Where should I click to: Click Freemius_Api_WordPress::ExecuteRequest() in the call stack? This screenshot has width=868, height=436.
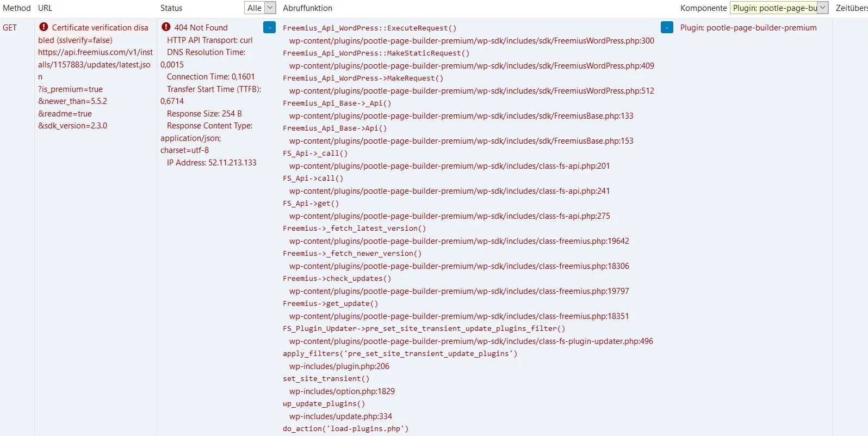pos(370,28)
